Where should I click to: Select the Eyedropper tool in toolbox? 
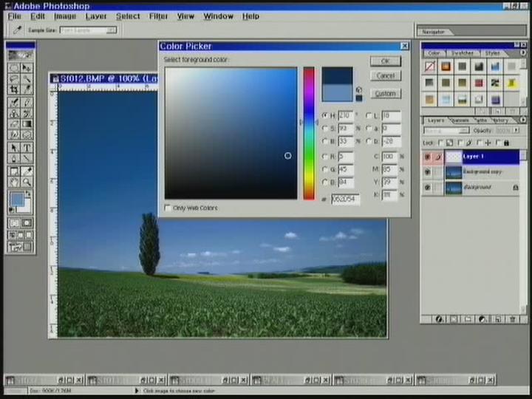pos(27,171)
